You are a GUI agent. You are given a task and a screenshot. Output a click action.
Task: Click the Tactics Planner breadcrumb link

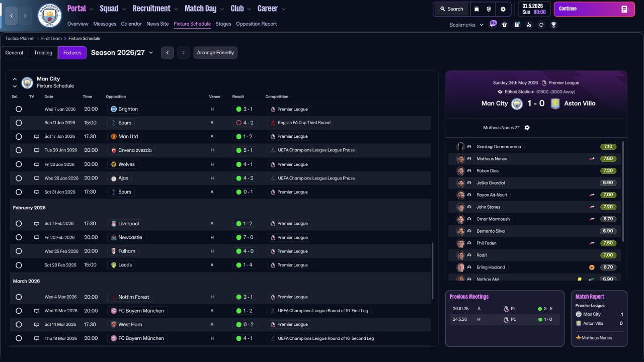click(20, 38)
